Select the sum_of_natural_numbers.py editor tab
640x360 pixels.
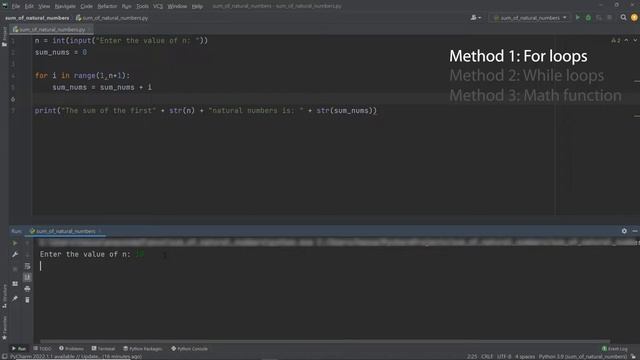click(x=51, y=29)
